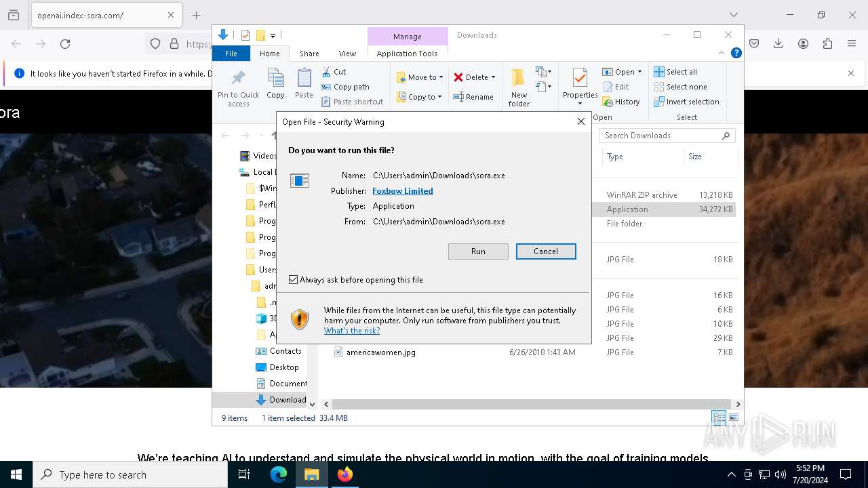Click Select all in the ribbon
The height and width of the screenshot is (488, 868).
pyautogui.click(x=675, y=72)
